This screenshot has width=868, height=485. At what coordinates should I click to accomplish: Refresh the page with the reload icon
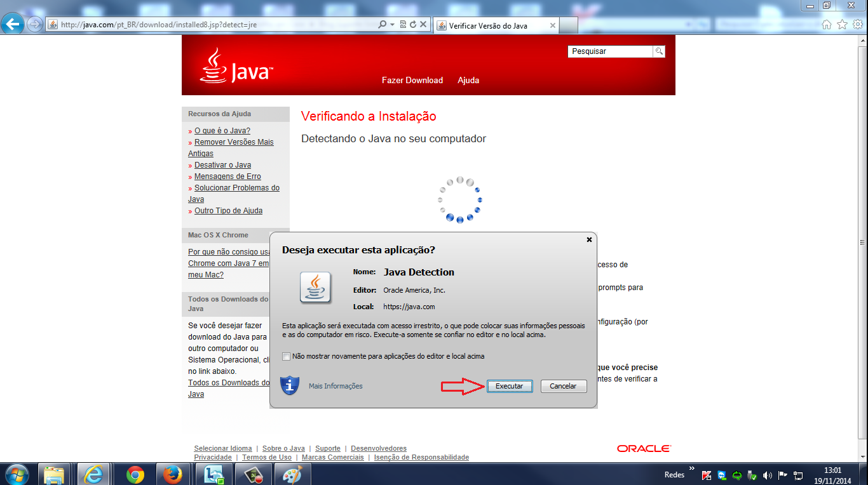[412, 24]
